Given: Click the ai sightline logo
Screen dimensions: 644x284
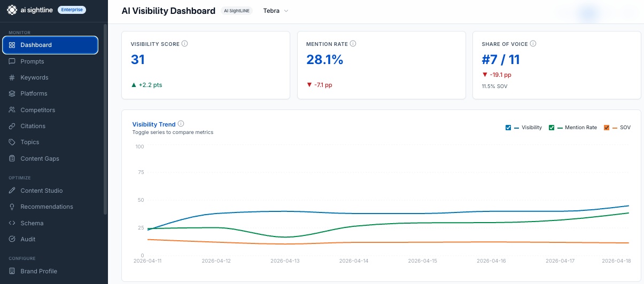Looking at the screenshot, I should click(x=29, y=10).
